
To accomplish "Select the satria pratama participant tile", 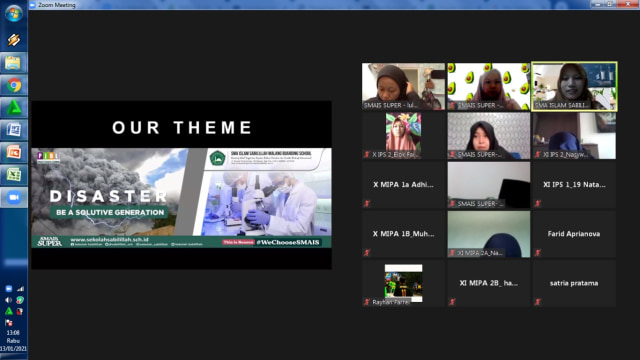I will point(574,283).
